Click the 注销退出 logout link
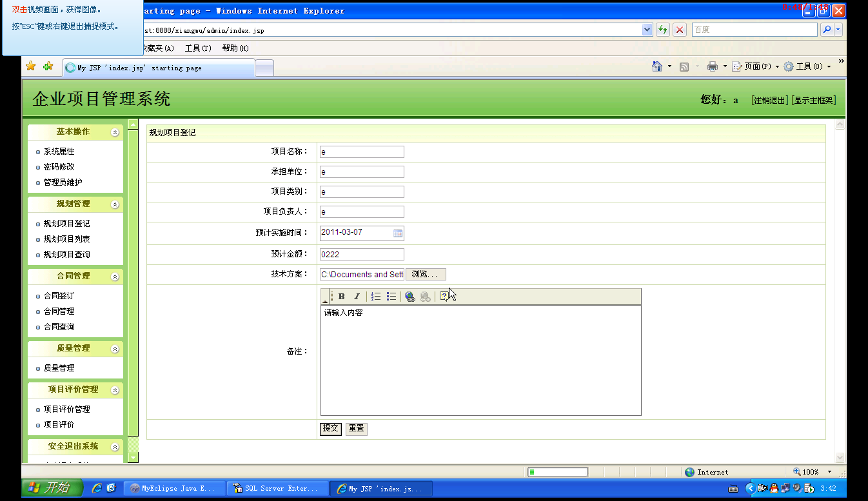 tap(770, 100)
